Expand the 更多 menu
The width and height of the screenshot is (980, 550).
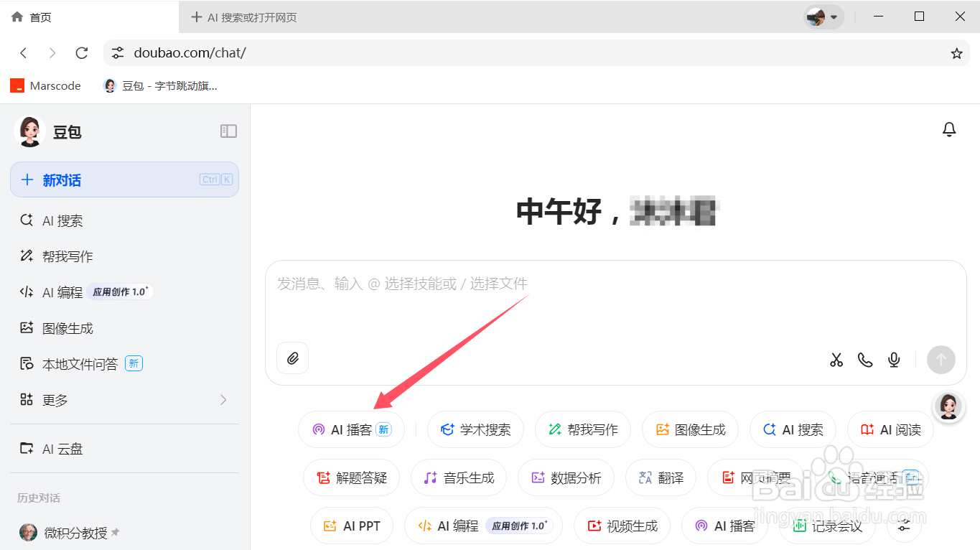click(x=124, y=400)
